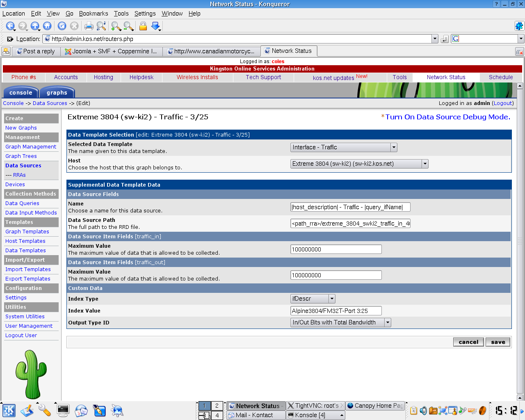
Task: Open Klipper clipboard tray icon
Action: [414, 411]
